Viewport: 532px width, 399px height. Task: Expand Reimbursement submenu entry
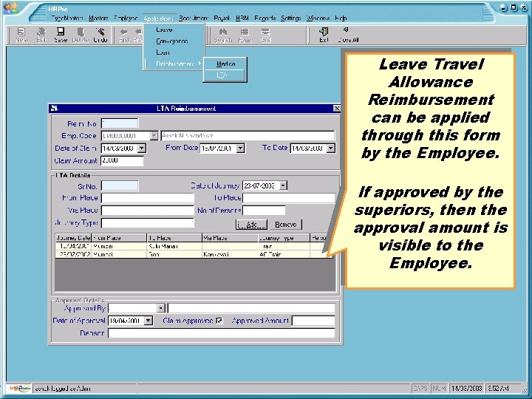click(174, 64)
